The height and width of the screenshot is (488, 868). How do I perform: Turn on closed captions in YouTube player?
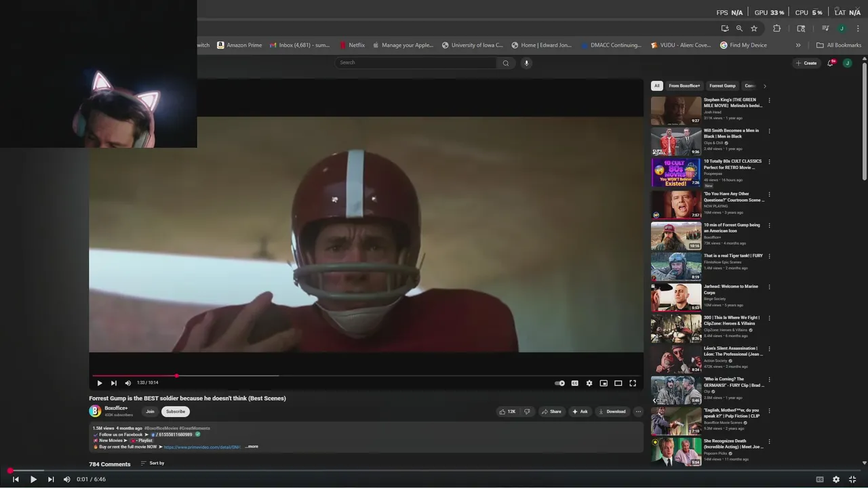tap(574, 383)
